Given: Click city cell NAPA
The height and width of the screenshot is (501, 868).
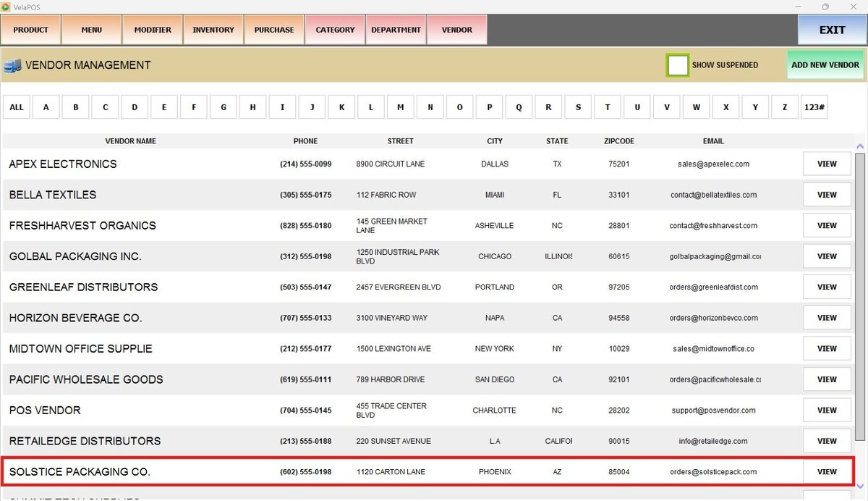Looking at the screenshot, I should pos(495,318).
